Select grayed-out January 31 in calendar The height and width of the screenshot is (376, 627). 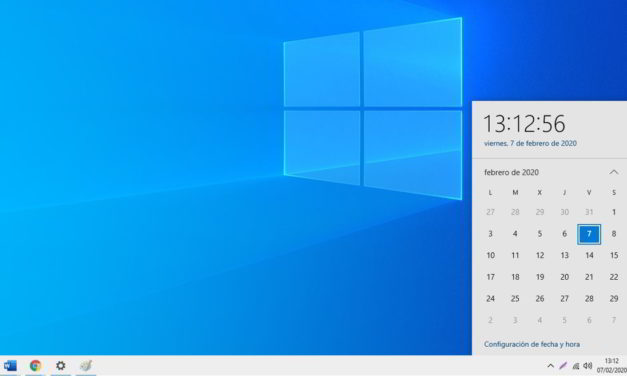[589, 212]
